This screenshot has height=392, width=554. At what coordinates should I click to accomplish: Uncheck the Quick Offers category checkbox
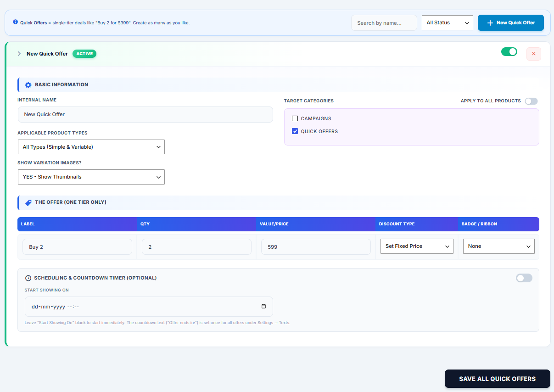(x=295, y=131)
